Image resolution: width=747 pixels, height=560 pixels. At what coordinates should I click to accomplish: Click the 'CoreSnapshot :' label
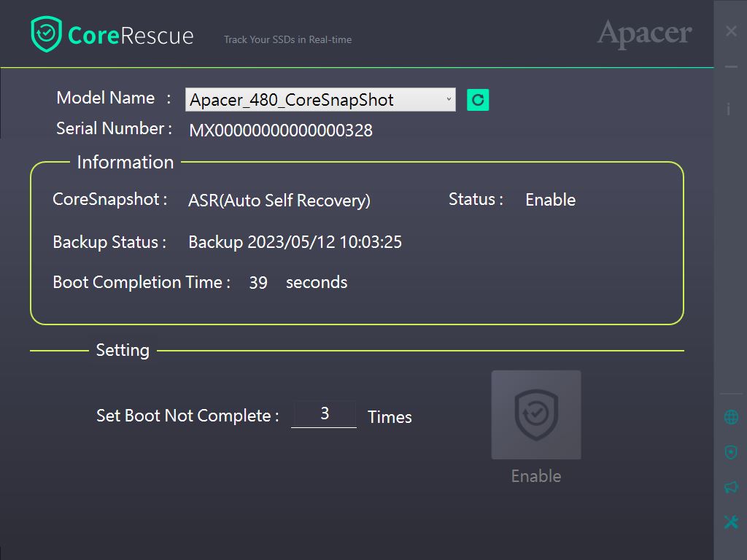pos(110,199)
